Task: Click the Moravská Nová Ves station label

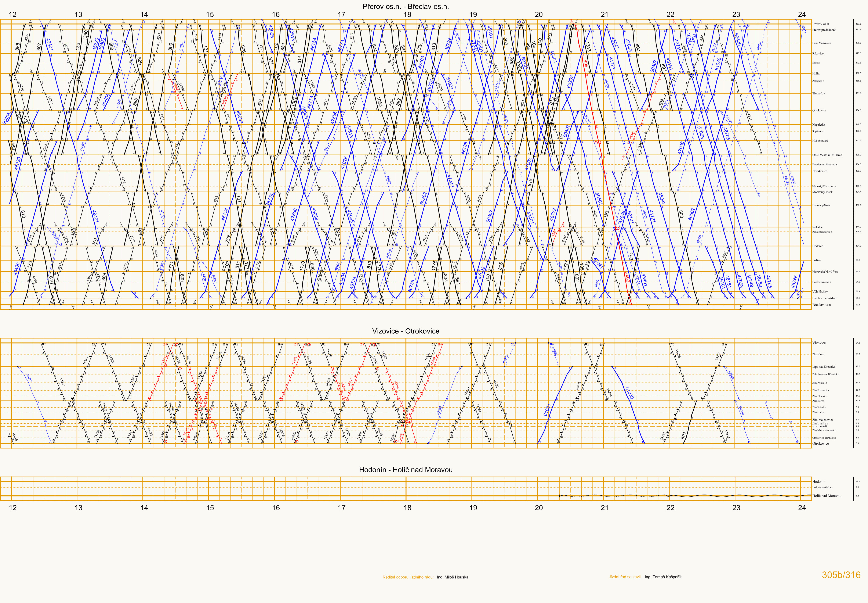Action: click(825, 272)
